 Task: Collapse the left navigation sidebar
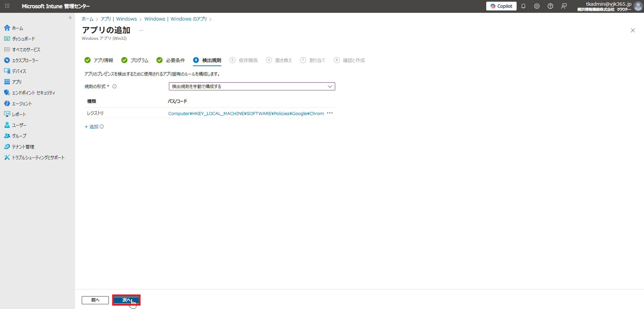(70, 18)
